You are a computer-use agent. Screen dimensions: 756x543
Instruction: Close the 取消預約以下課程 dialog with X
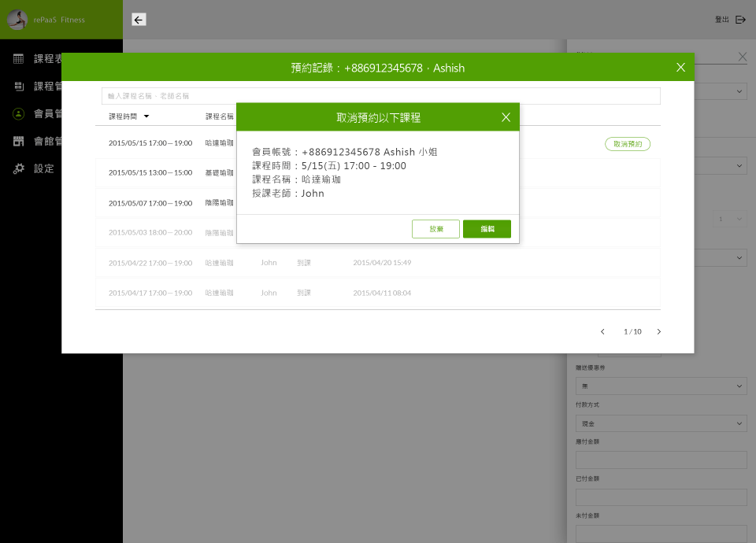(x=506, y=117)
